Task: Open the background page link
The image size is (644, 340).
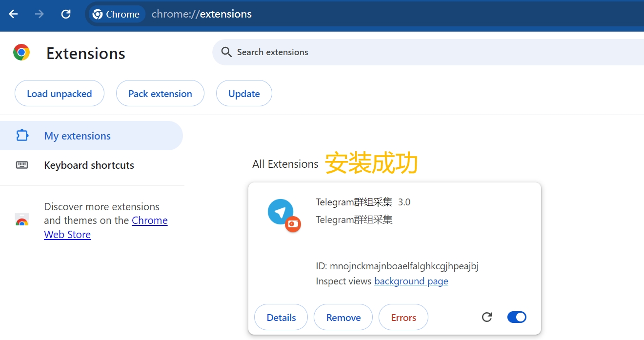Action: (x=411, y=281)
